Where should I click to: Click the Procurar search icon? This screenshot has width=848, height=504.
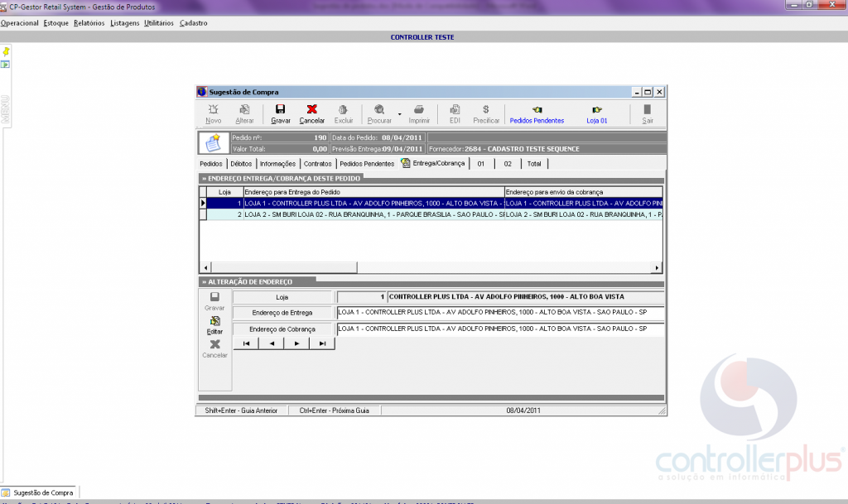tap(379, 110)
